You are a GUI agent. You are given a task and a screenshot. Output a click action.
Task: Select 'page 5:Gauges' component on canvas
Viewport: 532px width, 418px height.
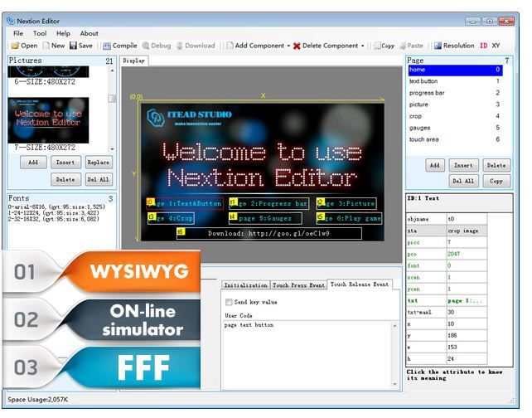tap(265, 218)
